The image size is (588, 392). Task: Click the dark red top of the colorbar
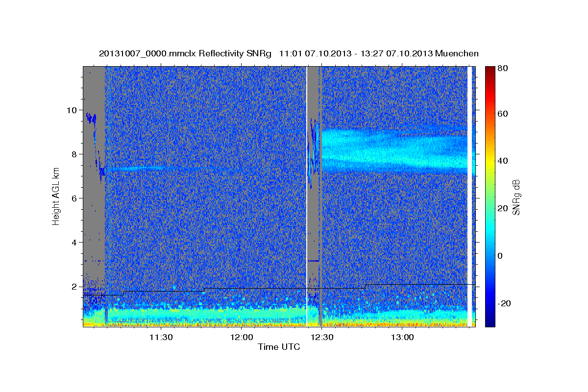[490, 70]
